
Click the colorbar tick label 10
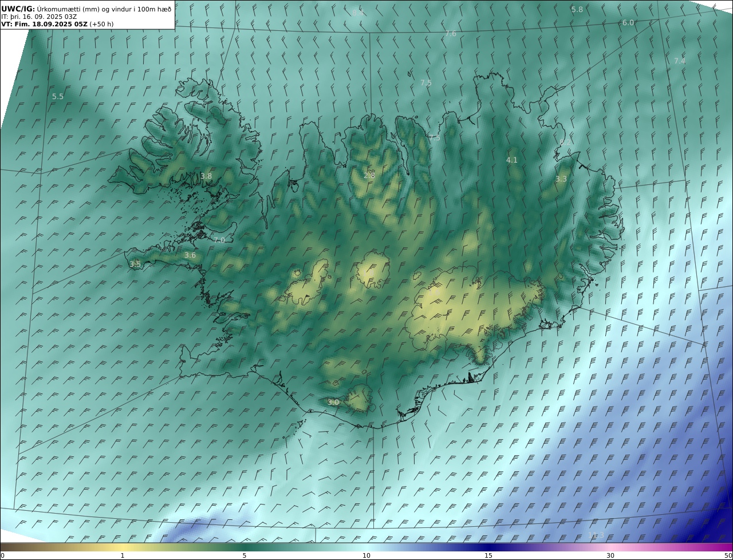(x=366, y=555)
